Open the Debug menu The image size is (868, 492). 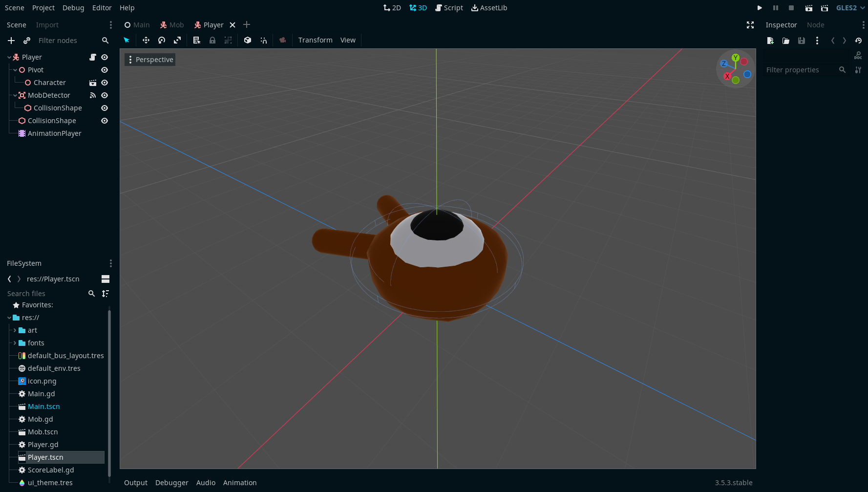click(x=73, y=8)
